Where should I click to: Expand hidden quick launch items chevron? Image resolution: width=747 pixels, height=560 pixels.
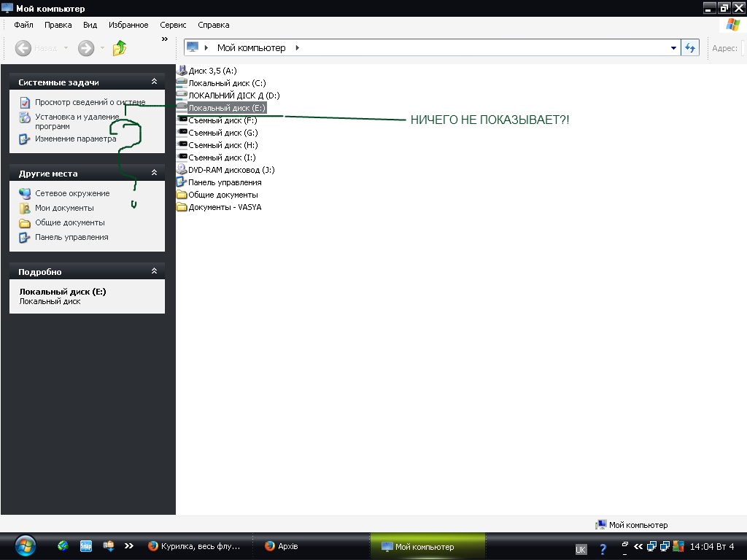[128, 545]
